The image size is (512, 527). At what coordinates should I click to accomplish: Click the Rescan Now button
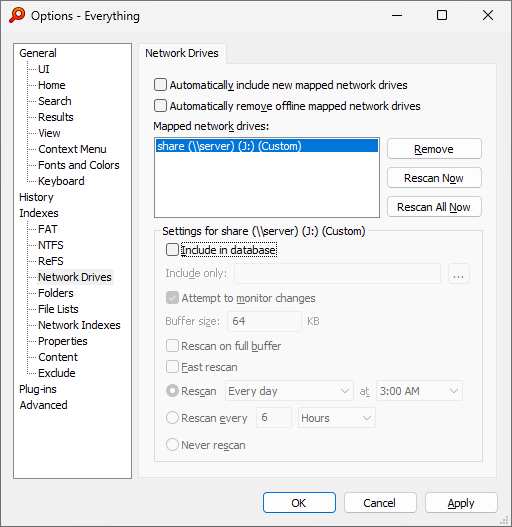pyautogui.click(x=434, y=177)
